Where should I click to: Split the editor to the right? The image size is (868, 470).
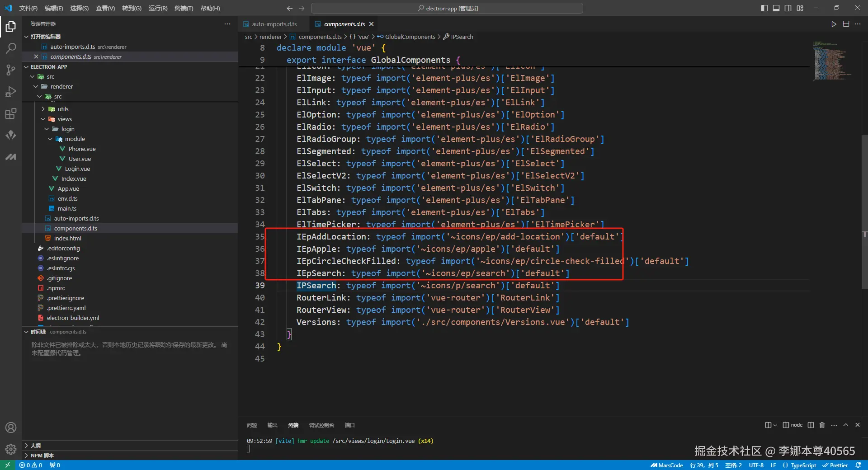tap(846, 24)
